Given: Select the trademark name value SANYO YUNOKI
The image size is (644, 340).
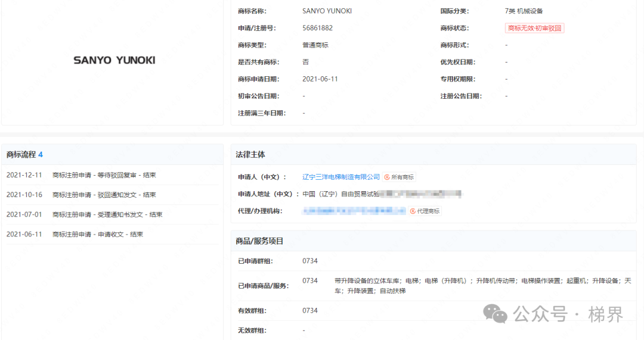Looking at the screenshot, I should (x=327, y=11).
